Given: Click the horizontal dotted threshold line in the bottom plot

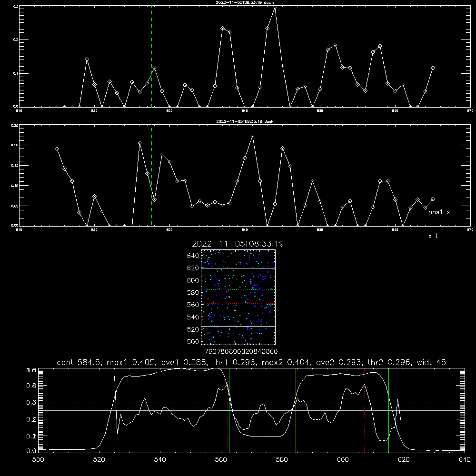Looking at the screenshot, I should pyautogui.click(x=251, y=403).
